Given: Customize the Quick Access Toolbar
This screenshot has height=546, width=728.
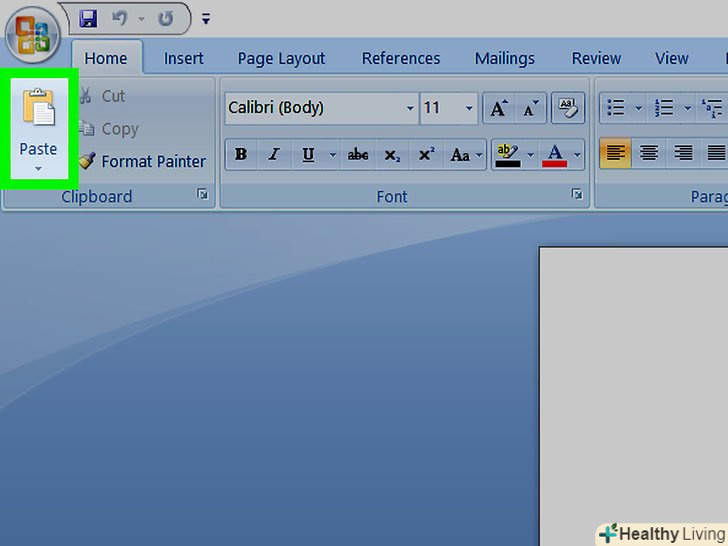Looking at the screenshot, I should [206, 19].
